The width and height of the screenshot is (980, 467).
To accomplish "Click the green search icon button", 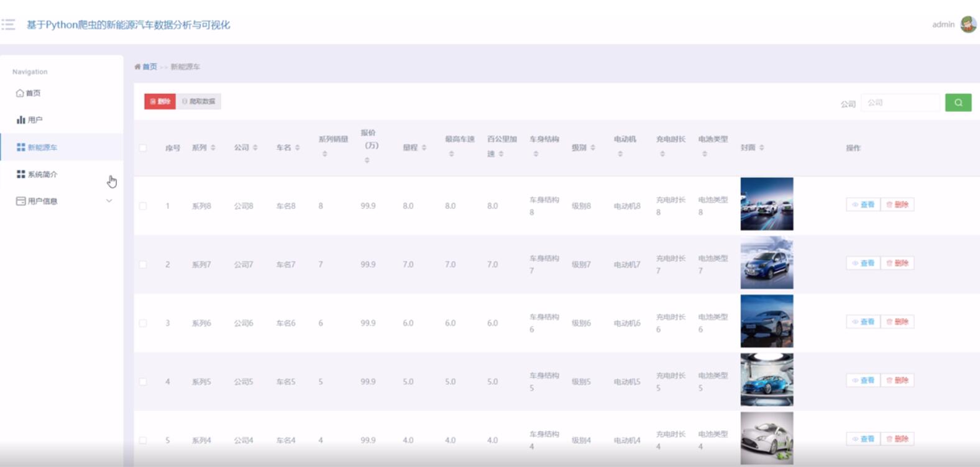I will coord(958,103).
